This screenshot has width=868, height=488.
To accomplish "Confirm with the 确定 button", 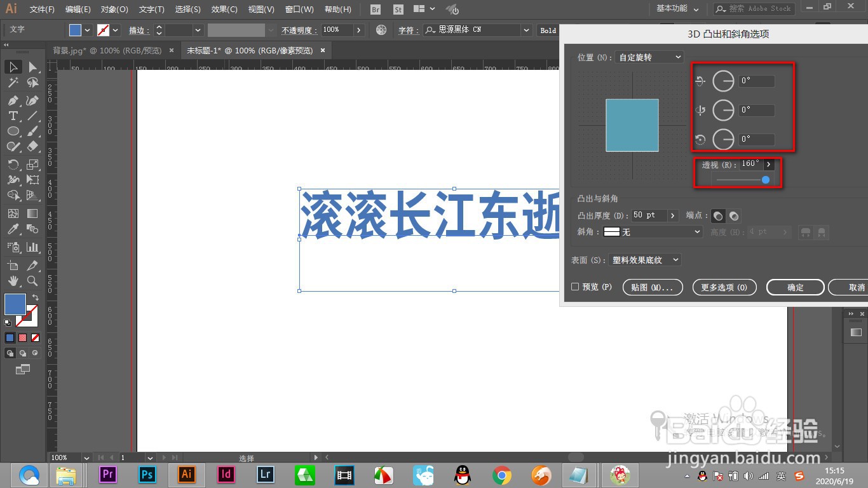I will (x=796, y=287).
